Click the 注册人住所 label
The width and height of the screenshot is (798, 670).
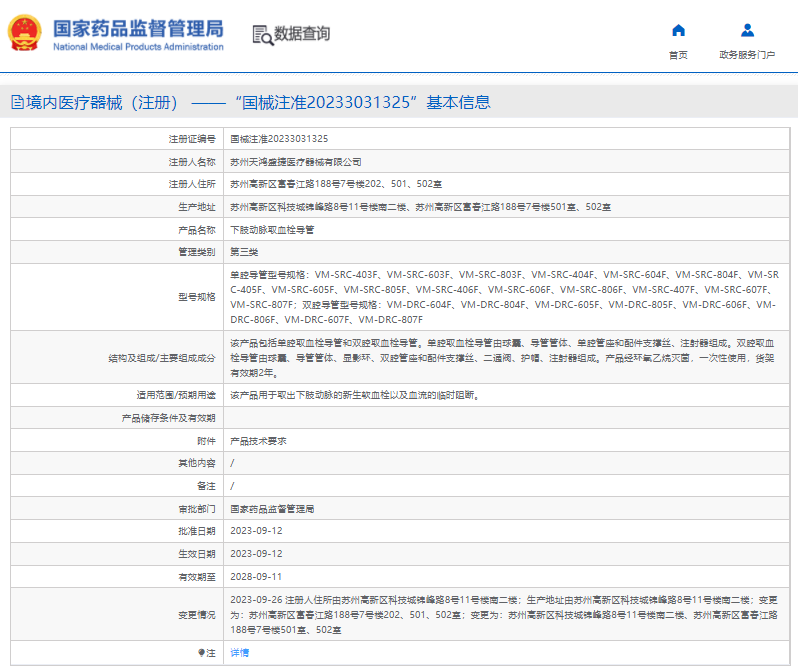click(x=192, y=184)
